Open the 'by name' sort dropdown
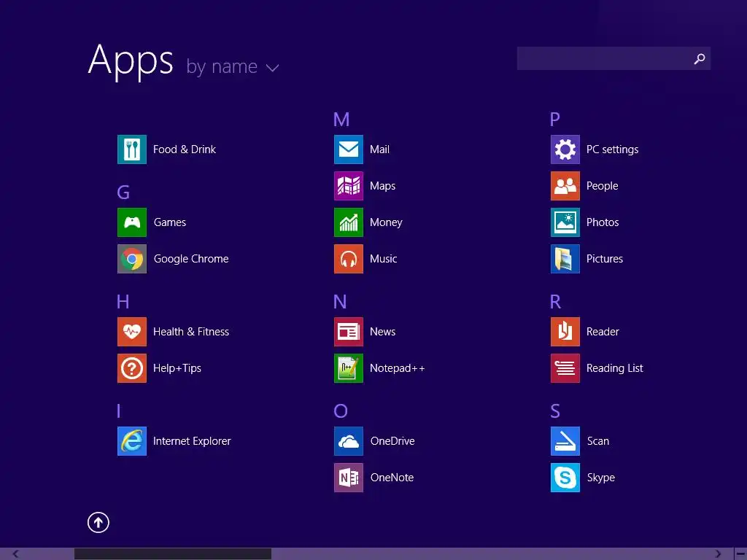Image resolution: width=747 pixels, height=560 pixels. tap(233, 66)
